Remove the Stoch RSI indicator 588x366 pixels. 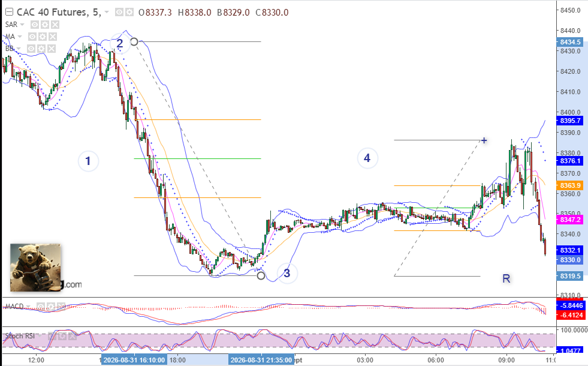tap(72, 336)
